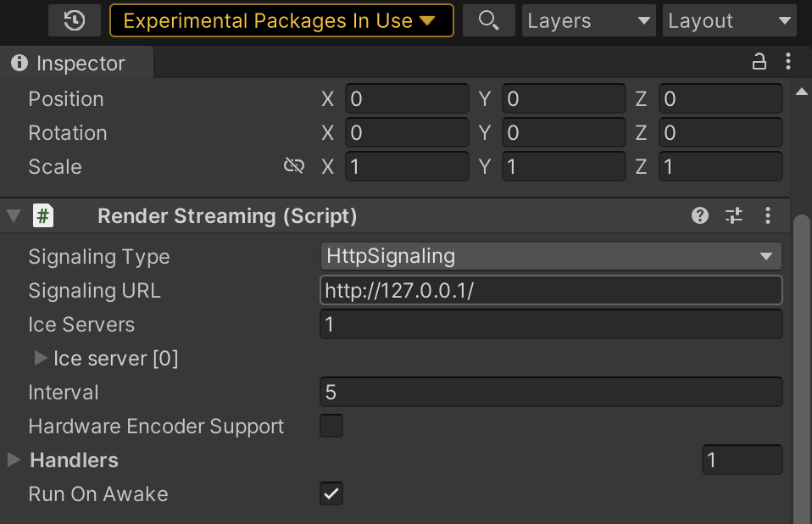The width and height of the screenshot is (812, 524).
Task: Click the Inspector info icon
Action: [x=19, y=63]
